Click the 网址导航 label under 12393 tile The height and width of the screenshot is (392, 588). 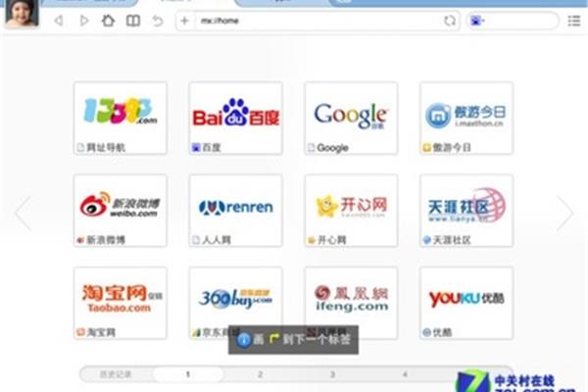click(106, 147)
